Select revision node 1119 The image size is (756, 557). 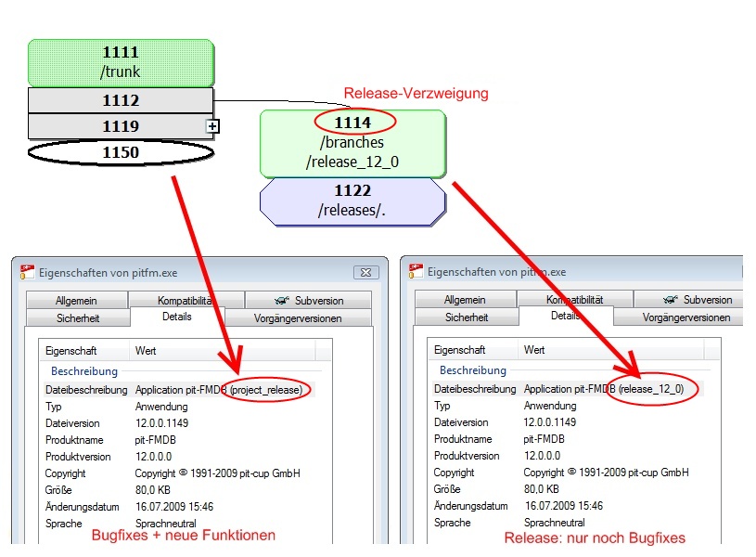(121, 126)
